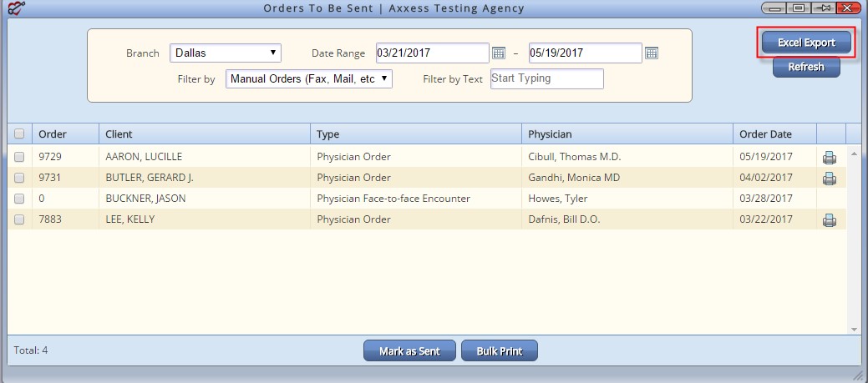The width and height of the screenshot is (868, 383).
Task: Tick the select-all checkbox in header
Action: tap(19, 134)
